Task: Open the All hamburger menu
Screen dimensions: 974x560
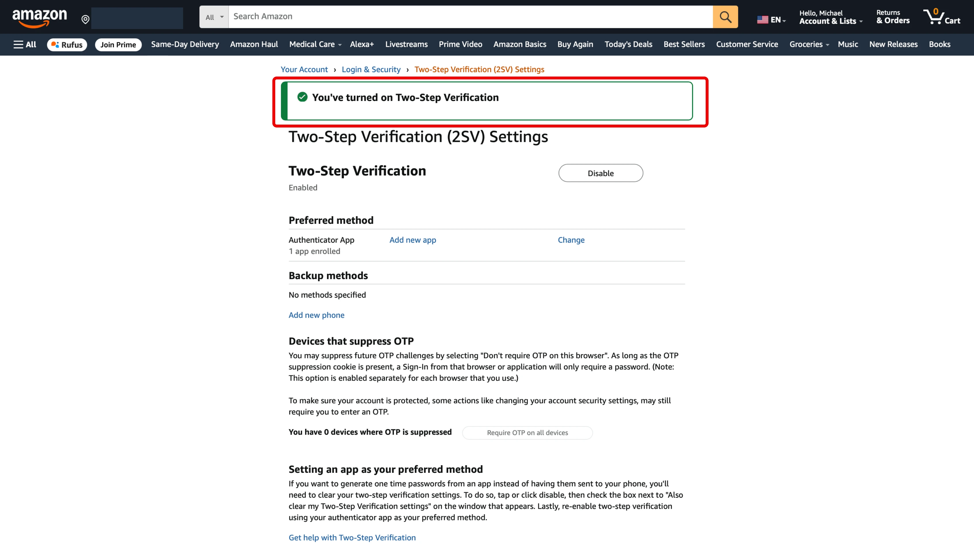Action: (25, 45)
